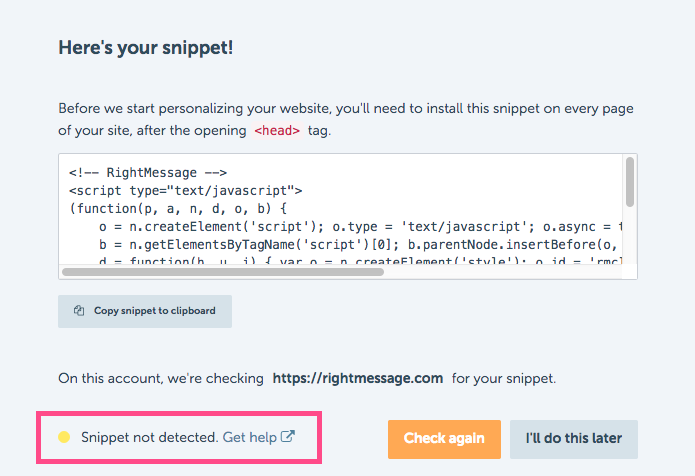The image size is (695, 476).
Task: Click the code box vertical scrollbar thumb
Action: pos(630,182)
